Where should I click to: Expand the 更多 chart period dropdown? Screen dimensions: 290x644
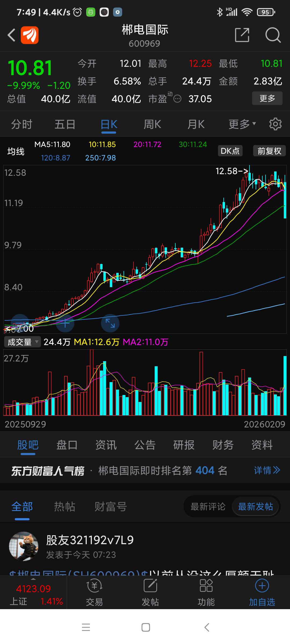point(242,124)
